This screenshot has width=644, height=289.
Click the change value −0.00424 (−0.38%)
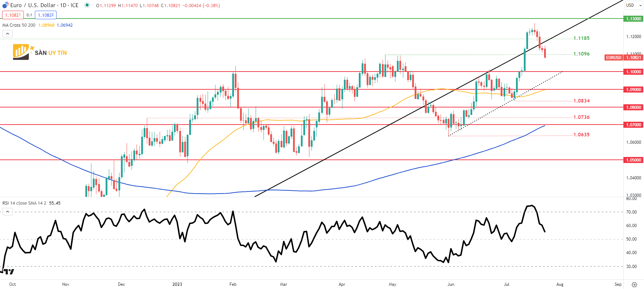click(x=201, y=6)
